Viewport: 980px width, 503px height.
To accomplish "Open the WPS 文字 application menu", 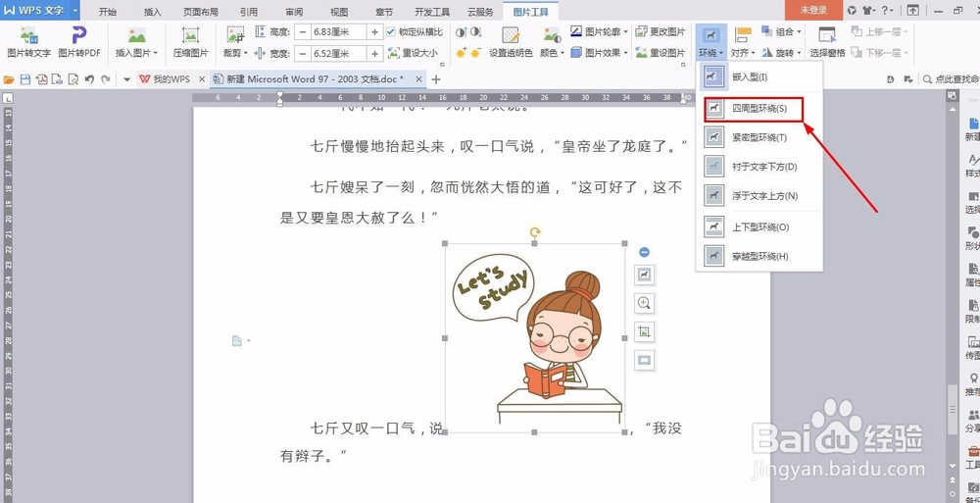I will point(40,10).
